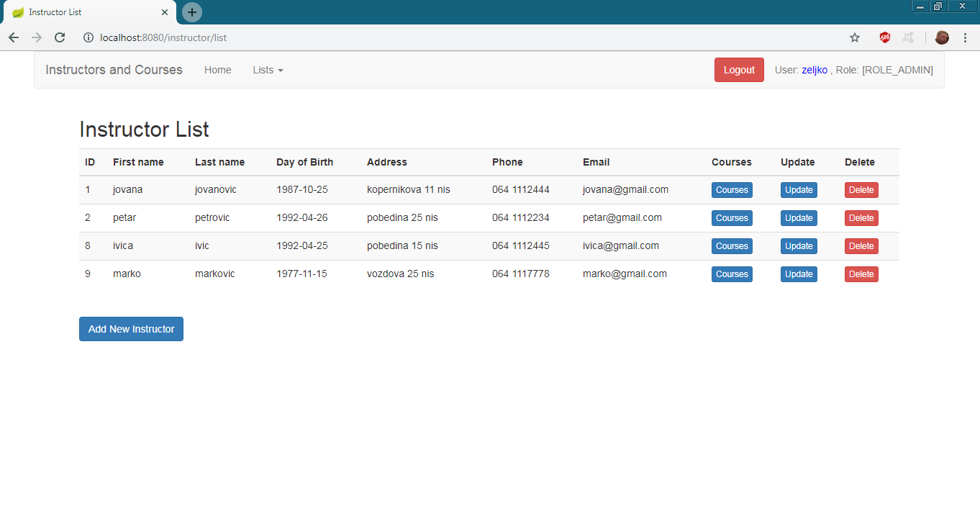Go to the Home nav item
This screenshot has width=980, height=519.
(217, 70)
